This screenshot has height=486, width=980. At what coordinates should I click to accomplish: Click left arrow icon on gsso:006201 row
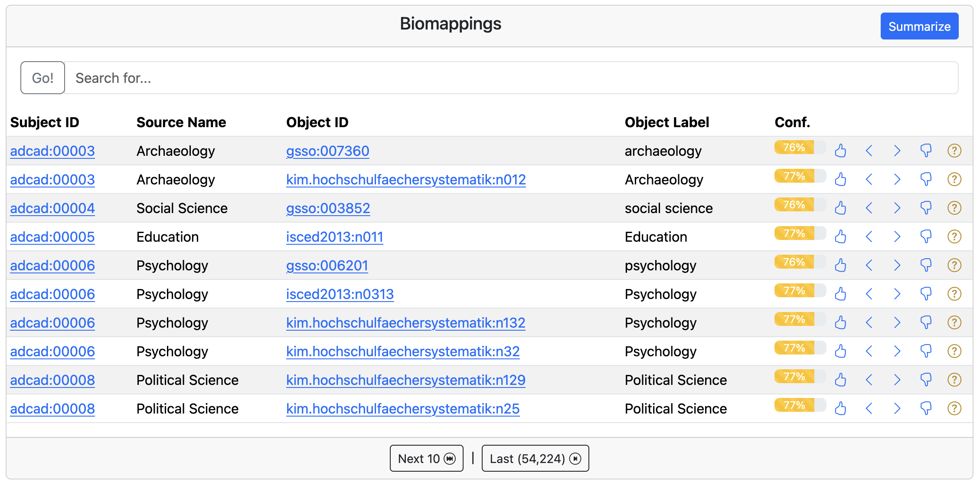tap(869, 265)
